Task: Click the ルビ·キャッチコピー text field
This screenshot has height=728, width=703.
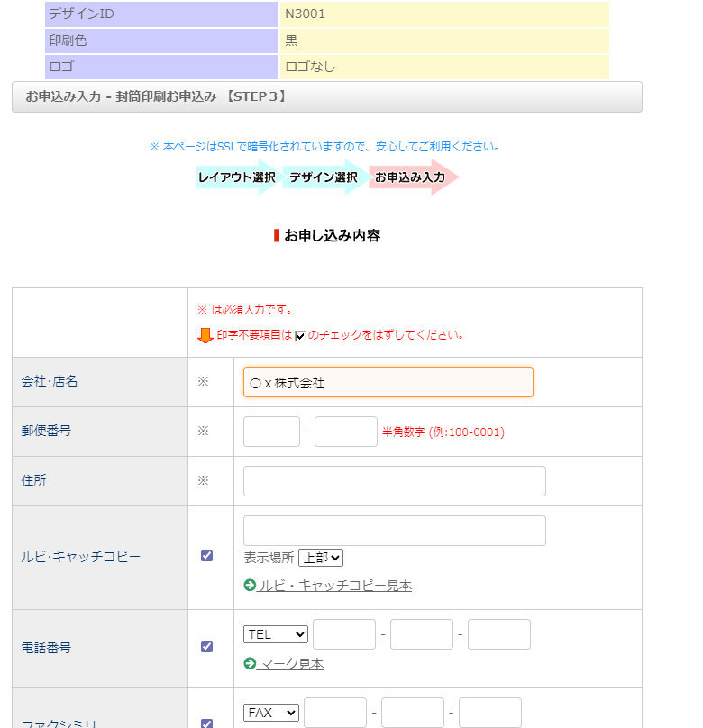Action: [x=395, y=531]
